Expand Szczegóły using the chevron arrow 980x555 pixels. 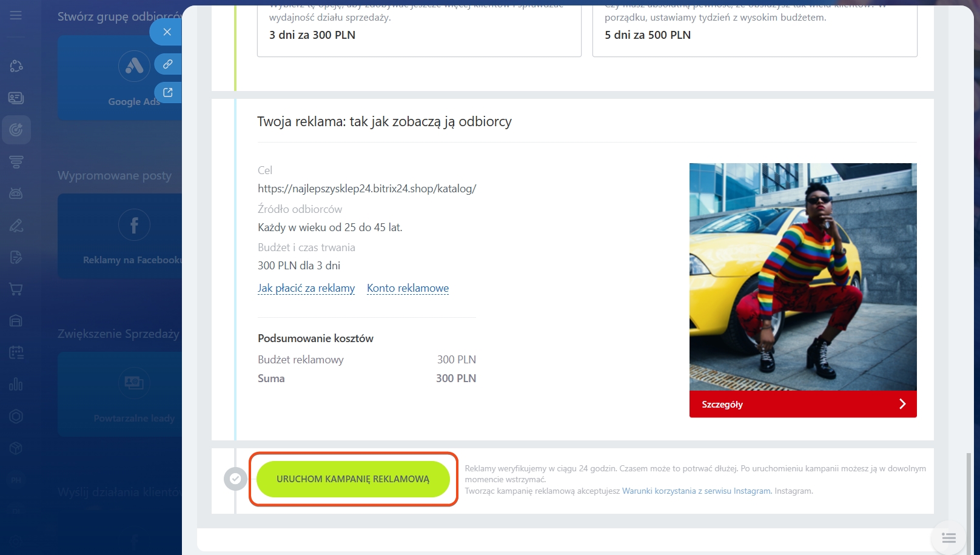point(902,404)
